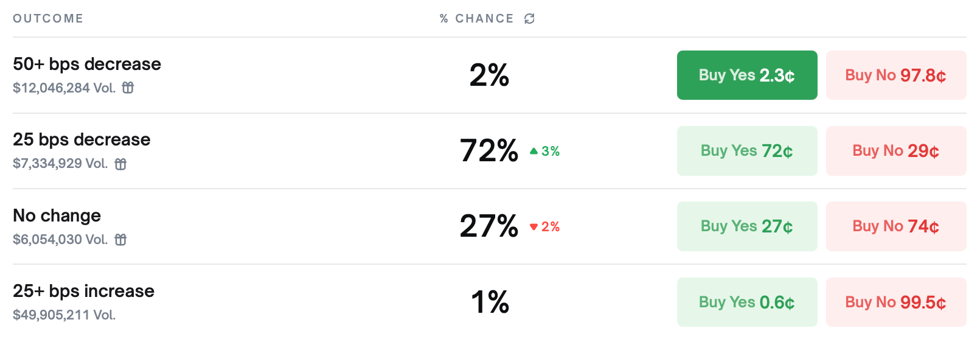
Task: Select Buy No 97.8¢ for 50+ bps decrease
Action: click(x=895, y=75)
